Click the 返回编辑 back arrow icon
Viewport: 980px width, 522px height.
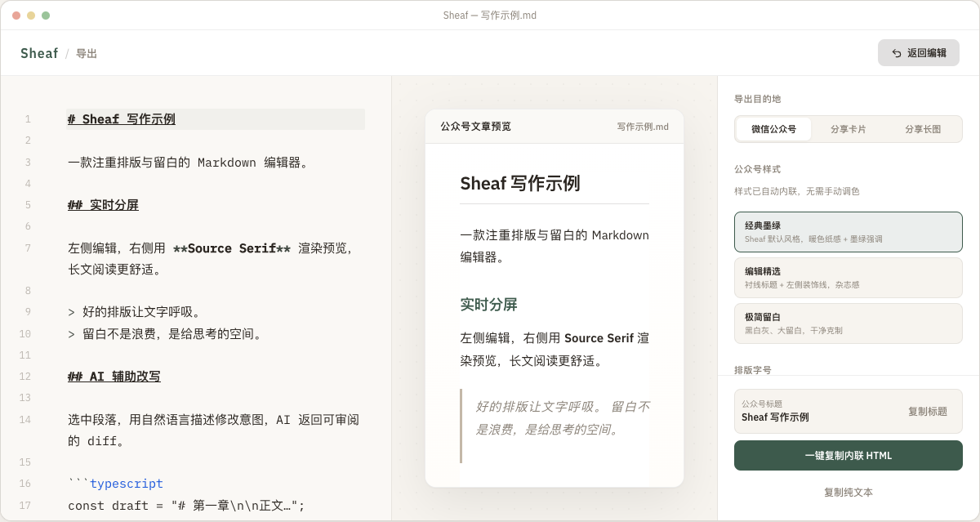tap(897, 53)
